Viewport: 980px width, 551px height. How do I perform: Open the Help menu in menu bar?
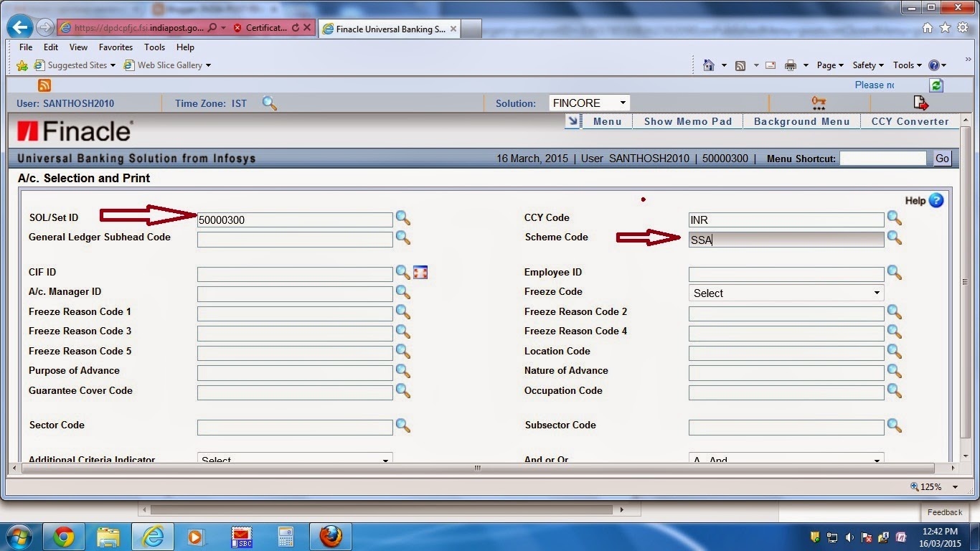pyautogui.click(x=185, y=47)
